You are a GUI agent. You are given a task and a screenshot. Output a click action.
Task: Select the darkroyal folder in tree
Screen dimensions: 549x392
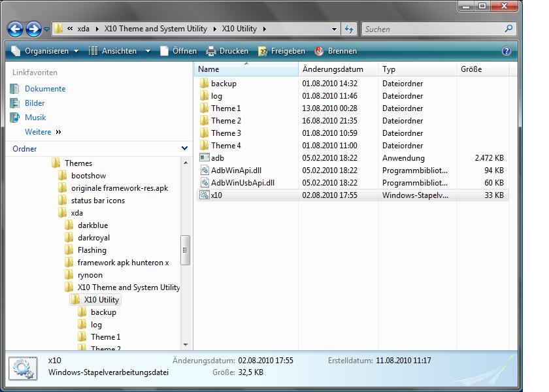point(93,238)
